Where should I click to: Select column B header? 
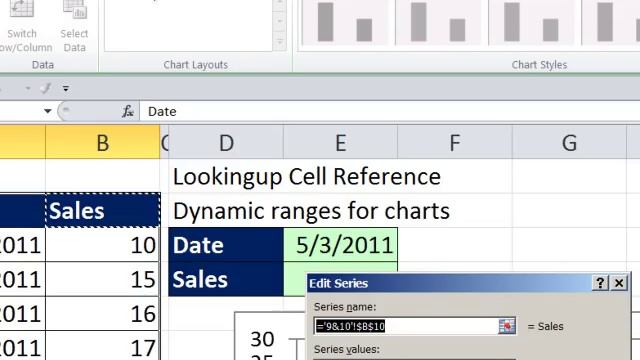coord(103,142)
